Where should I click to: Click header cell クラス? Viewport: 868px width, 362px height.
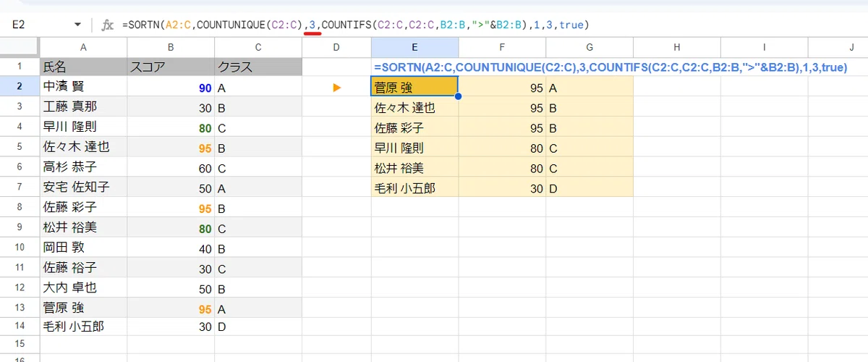pyautogui.click(x=258, y=67)
